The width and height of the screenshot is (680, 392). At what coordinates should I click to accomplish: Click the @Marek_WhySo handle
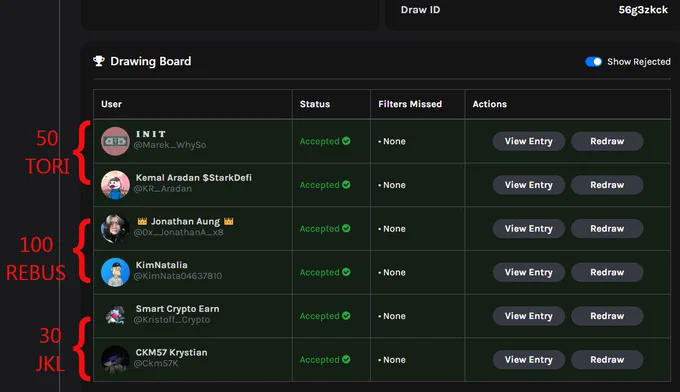(x=170, y=145)
